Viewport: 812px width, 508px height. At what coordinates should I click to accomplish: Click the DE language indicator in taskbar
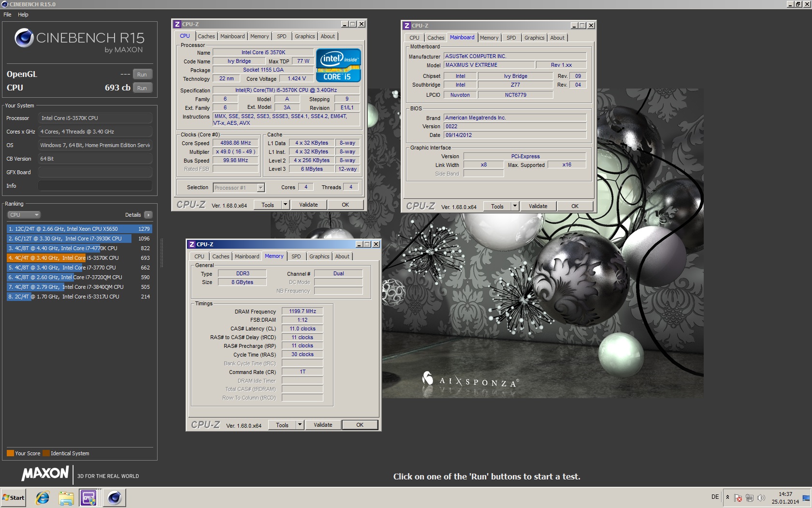[715, 497]
